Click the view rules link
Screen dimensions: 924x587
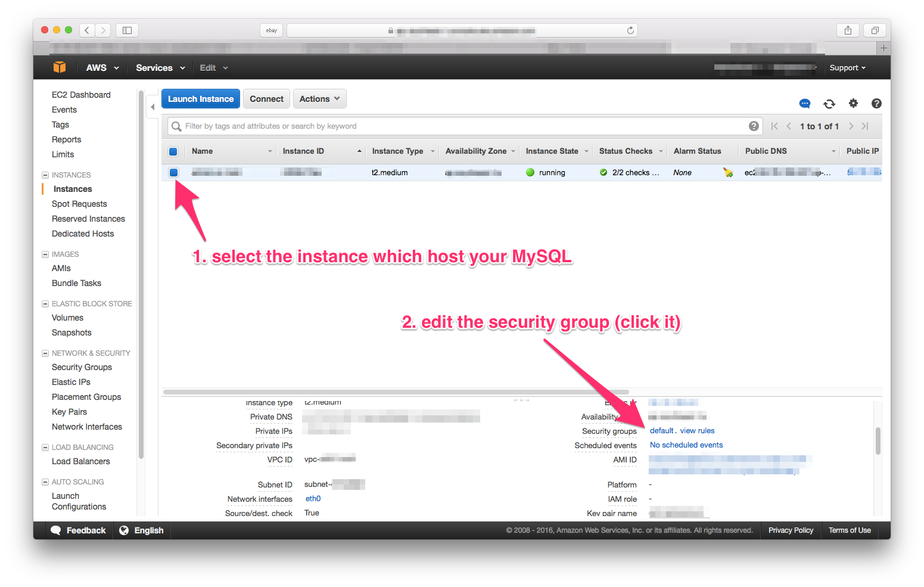click(697, 430)
